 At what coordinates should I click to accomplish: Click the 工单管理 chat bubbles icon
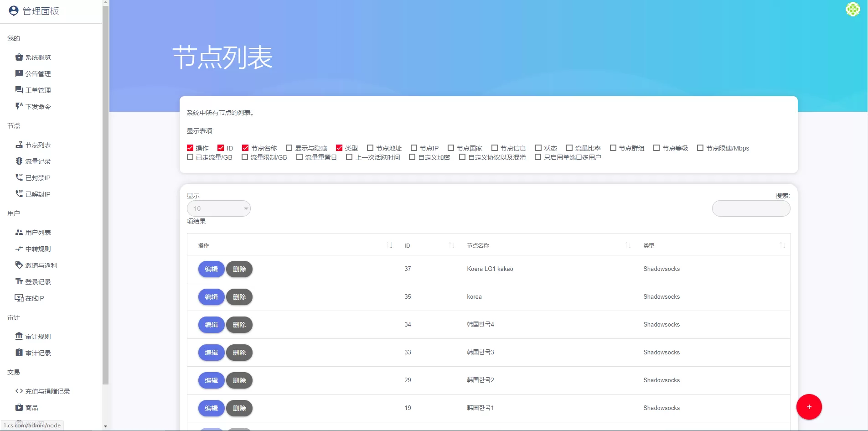click(x=19, y=90)
